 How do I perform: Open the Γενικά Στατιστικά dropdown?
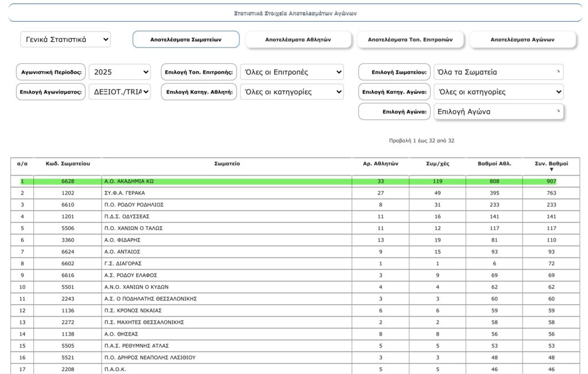(65, 40)
